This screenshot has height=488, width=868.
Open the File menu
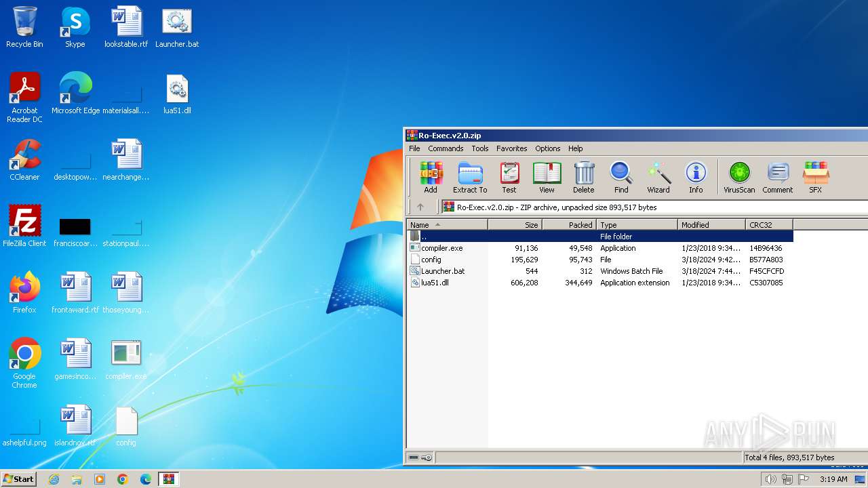[414, 148]
